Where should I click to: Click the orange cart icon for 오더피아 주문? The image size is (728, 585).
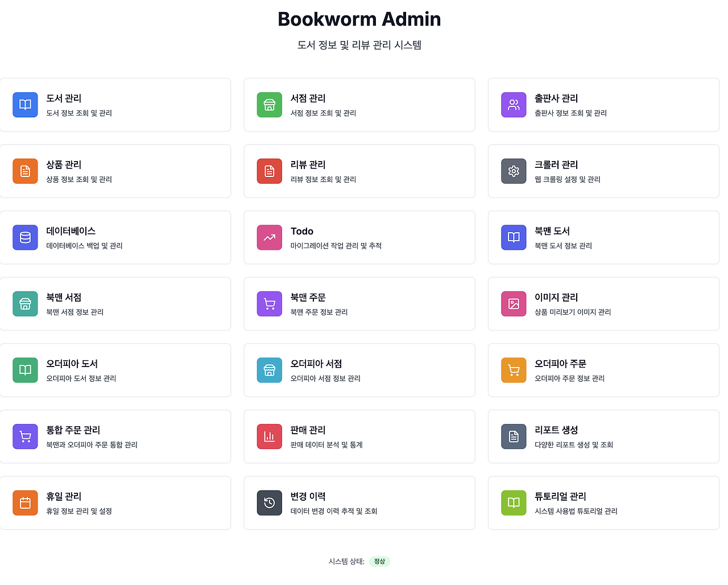point(513,370)
